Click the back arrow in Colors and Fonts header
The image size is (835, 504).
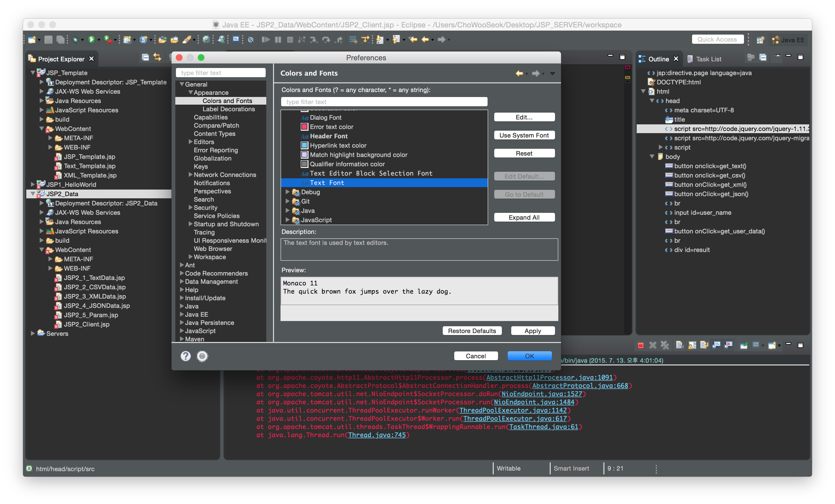pyautogui.click(x=519, y=73)
